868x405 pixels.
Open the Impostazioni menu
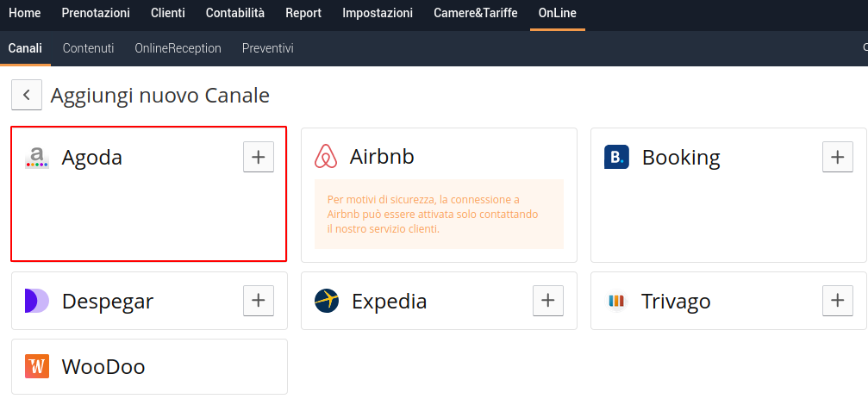click(378, 13)
